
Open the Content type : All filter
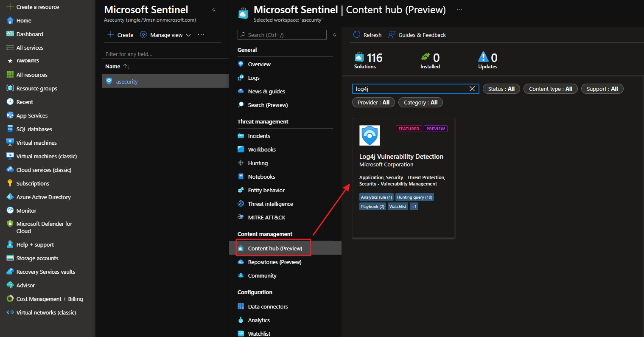click(551, 89)
